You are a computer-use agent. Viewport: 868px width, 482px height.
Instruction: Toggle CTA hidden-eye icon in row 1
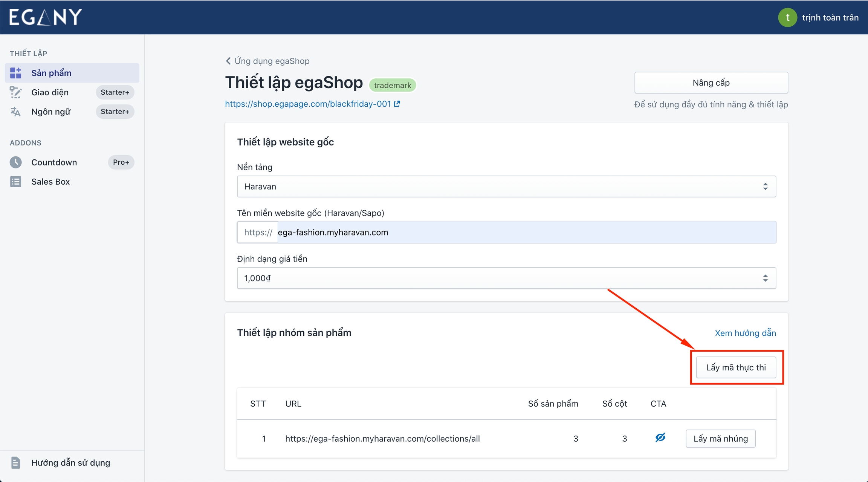point(660,438)
